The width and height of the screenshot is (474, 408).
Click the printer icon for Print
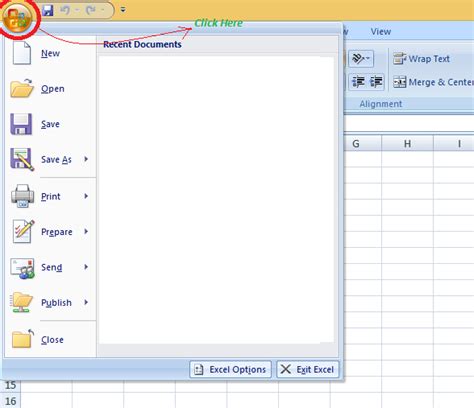pos(22,196)
